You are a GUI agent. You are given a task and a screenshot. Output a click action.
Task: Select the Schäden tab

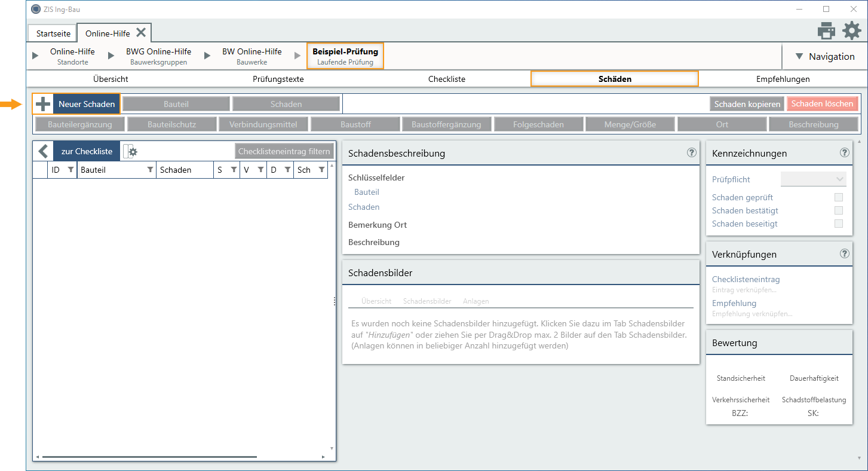[615, 79]
